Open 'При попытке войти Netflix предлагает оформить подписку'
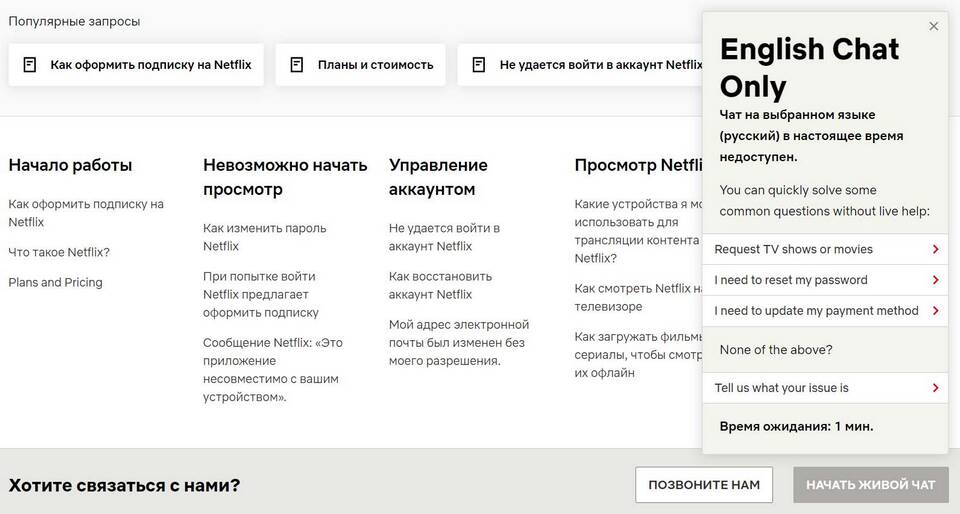The width and height of the screenshot is (960, 514). [x=261, y=294]
